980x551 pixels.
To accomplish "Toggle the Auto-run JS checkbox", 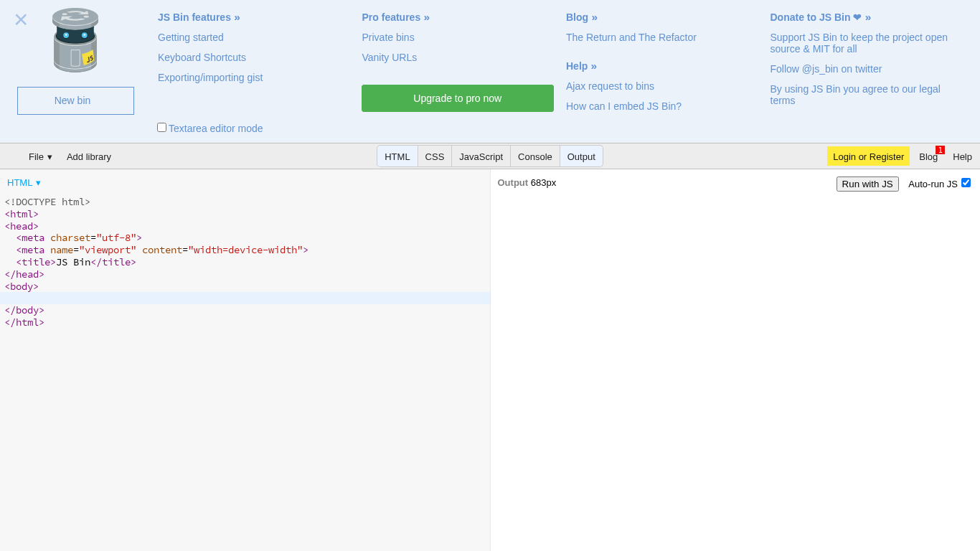I will [966, 182].
